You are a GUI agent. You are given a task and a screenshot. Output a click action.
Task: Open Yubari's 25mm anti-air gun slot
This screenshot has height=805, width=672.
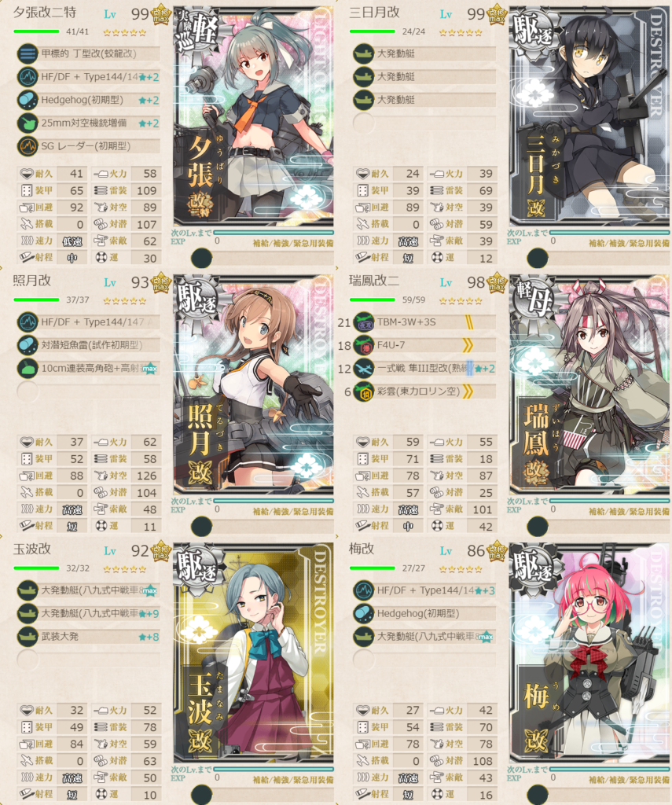(88, 123)
